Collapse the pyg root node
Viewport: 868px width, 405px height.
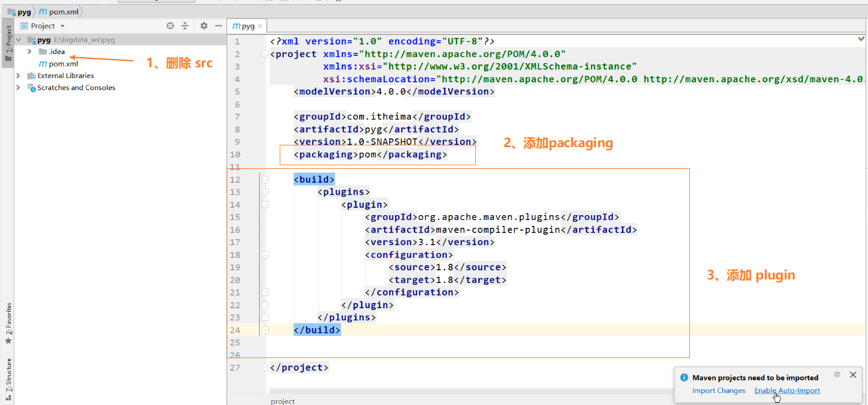tap(19, 40)
